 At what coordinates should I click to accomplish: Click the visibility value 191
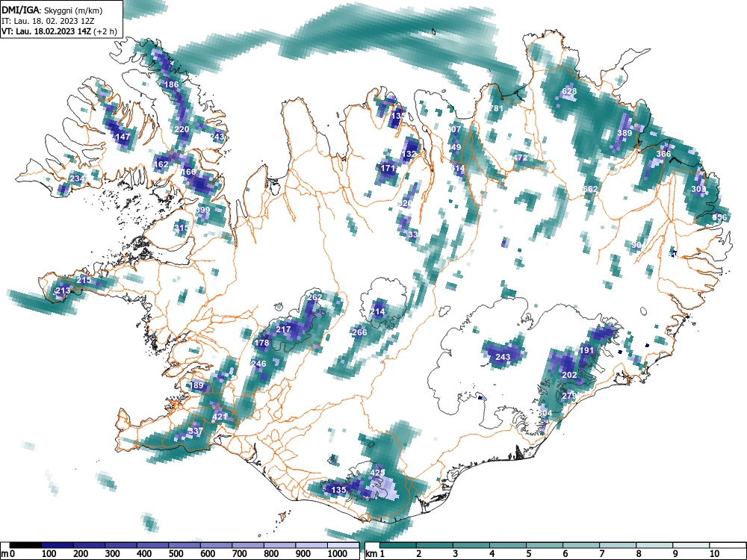coord(587,350)
